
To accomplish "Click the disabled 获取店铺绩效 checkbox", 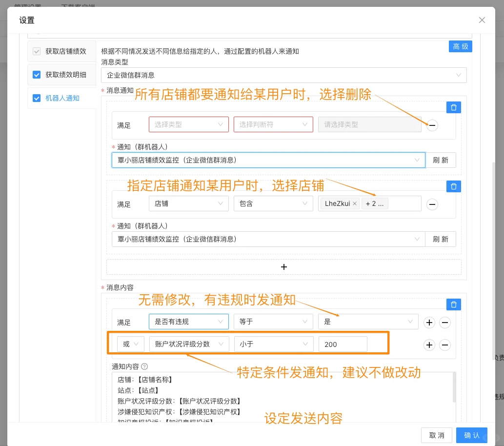I will pos(37,51).
